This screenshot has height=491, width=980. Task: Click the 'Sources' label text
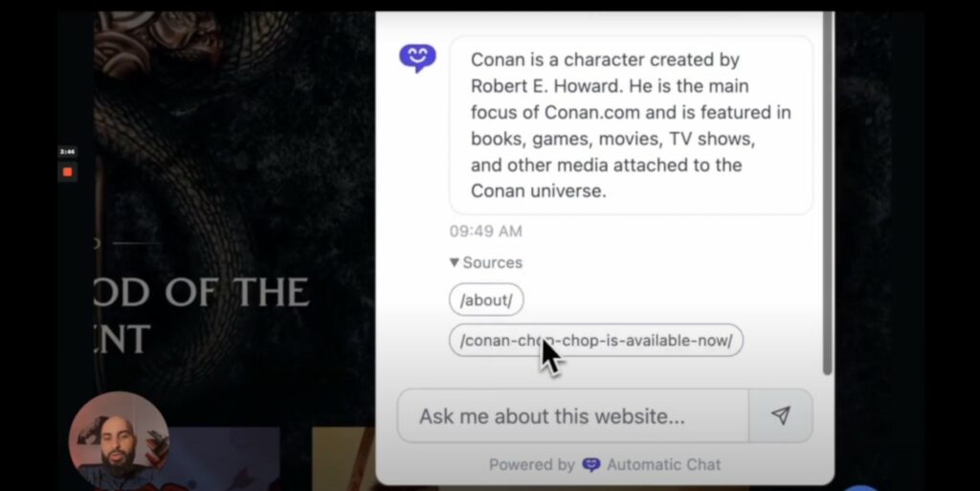coord(493,262)
